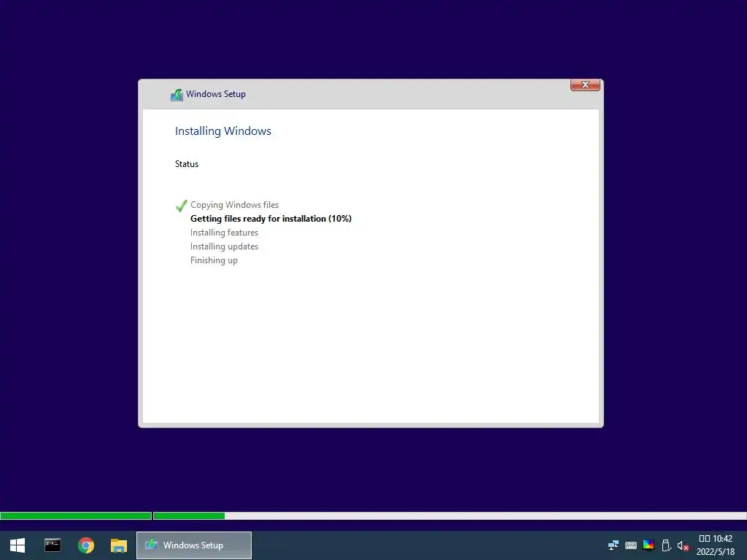Close the Windows Setup dialog
Image resolution: width=747 pixels, height=560 pixels.
click(585, 85)
